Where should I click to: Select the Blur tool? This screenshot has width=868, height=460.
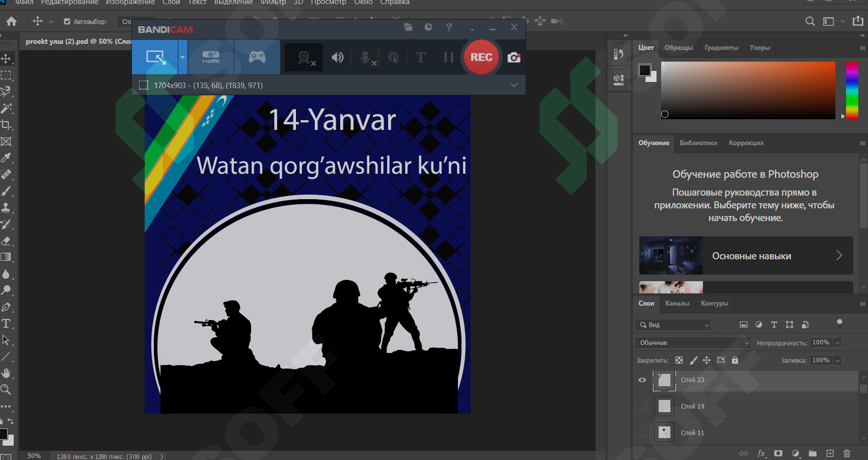coord(6,274)
